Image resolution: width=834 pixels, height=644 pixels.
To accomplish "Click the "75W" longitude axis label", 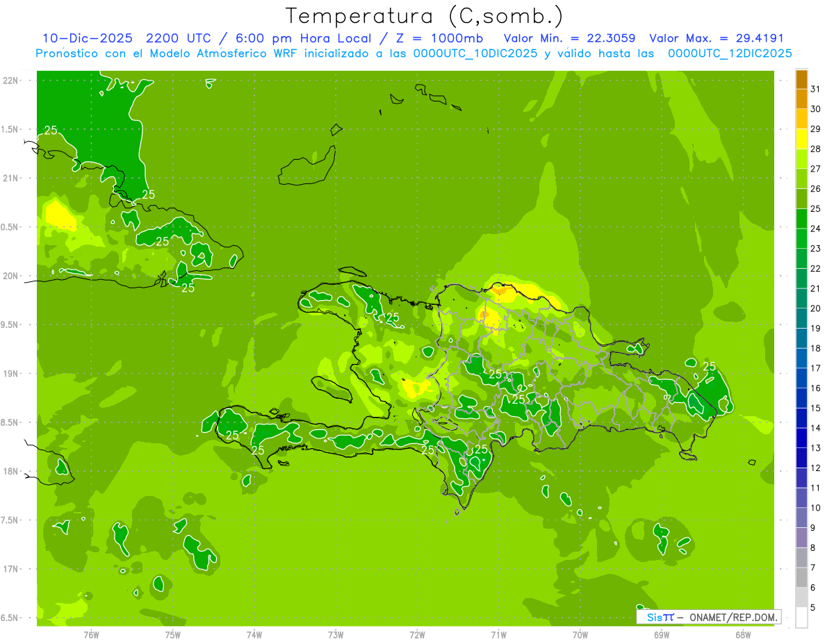I will pos(173,635).
